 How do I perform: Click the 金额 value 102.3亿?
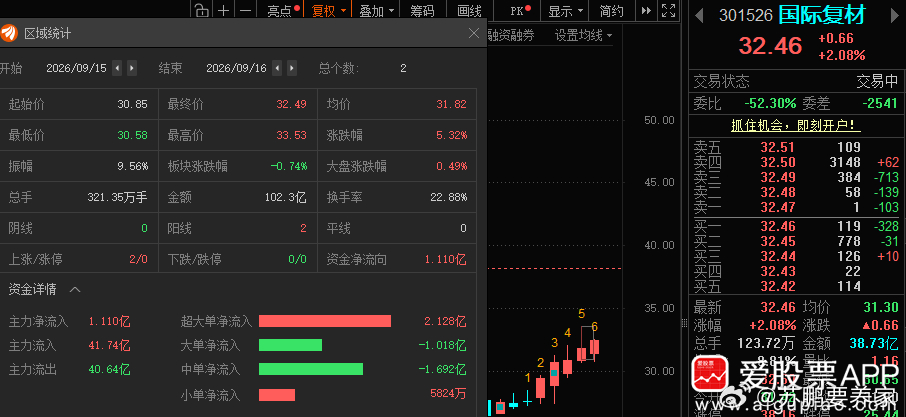click(285, 198)
